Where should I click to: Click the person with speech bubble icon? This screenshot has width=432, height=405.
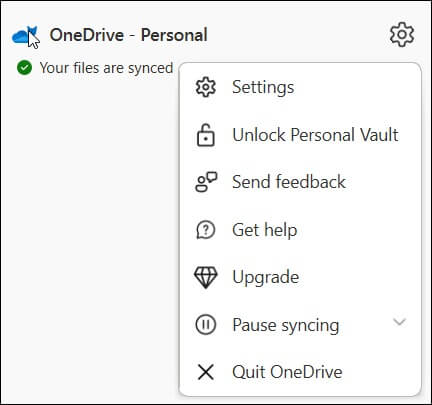point(206,182)
